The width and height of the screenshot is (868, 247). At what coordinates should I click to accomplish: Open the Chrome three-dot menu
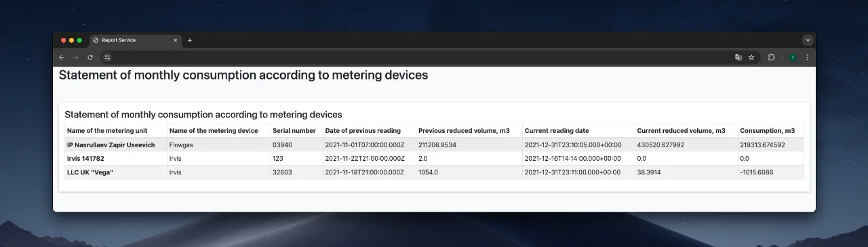(x=807, y=58)
